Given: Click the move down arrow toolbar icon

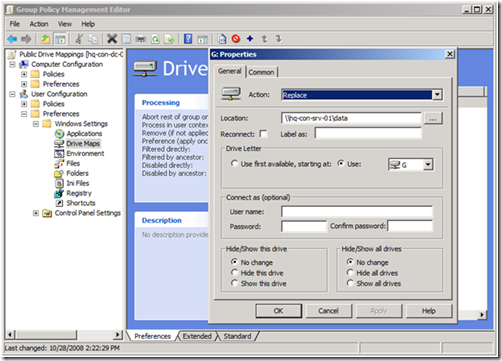Looking at the screenshot, I should click(x=279, y=39).
